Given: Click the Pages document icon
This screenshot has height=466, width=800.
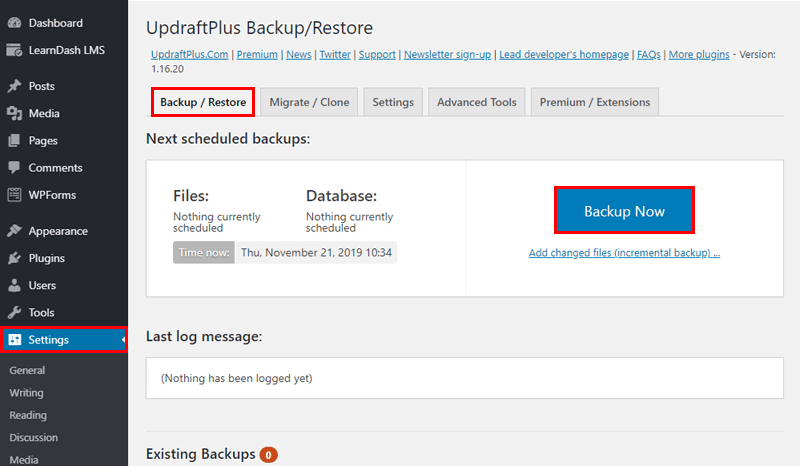Looking at the screenshot, I should (x=14, y=140).
